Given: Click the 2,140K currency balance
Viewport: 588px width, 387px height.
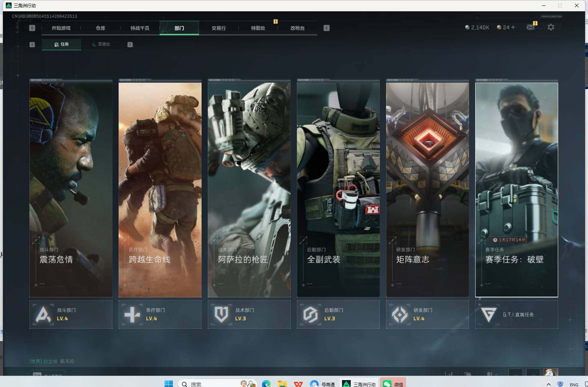Looking at the screenshot, I should 477,27.
